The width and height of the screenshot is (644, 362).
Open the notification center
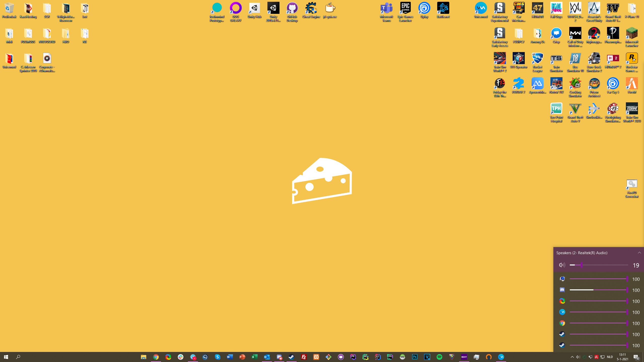click(636, 357)
